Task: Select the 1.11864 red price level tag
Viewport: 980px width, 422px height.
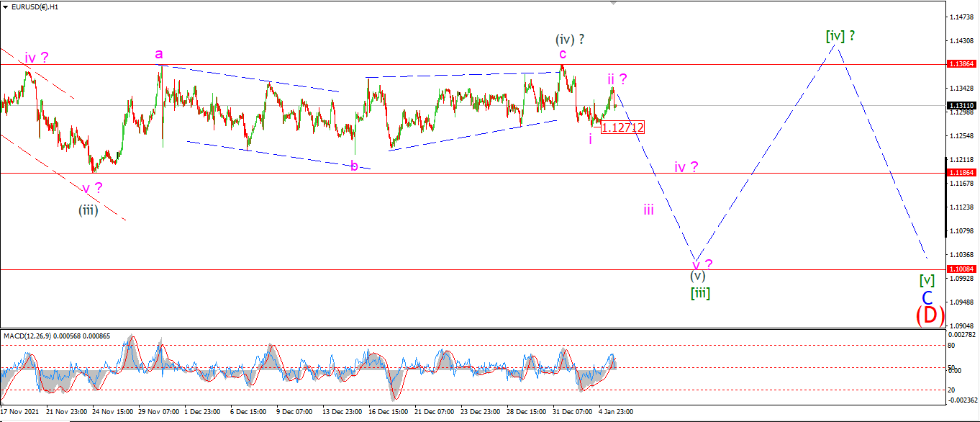Action: pos(961,173)
